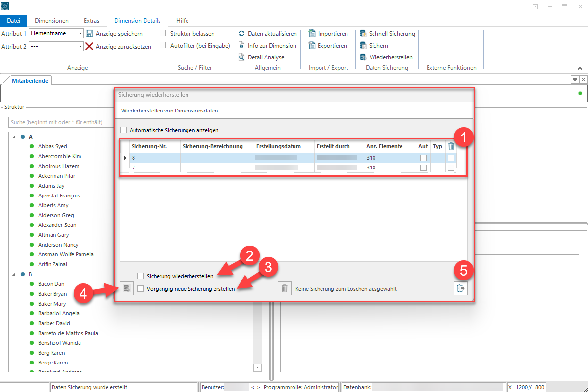Check Sicherung wiederherstellen option
The image size is (588, 392).
pyautogui.click(x=141, y=276)
